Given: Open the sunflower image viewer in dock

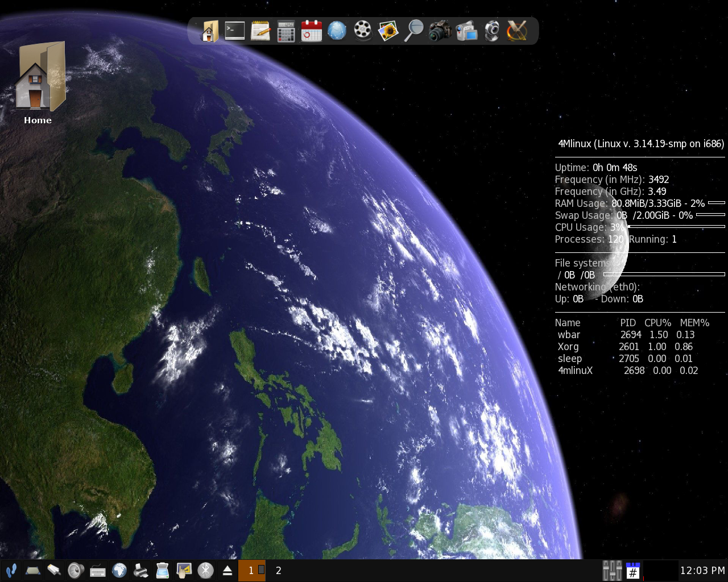Looking at the screenshot, I should [x=388, y=30].
